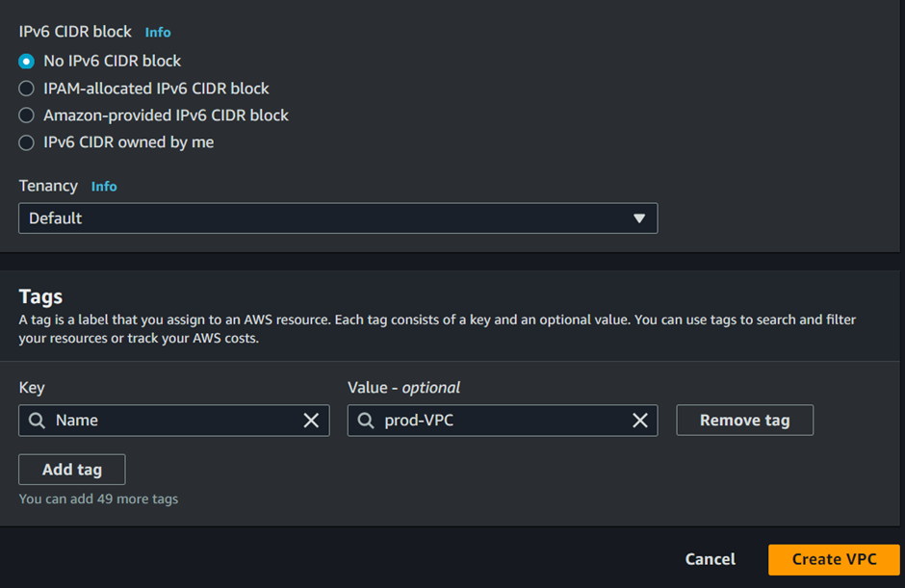Image resolution: width=905 pixels, height=588 pixels.
Task: Click the Remove tag button
Action: pos(744,421)
